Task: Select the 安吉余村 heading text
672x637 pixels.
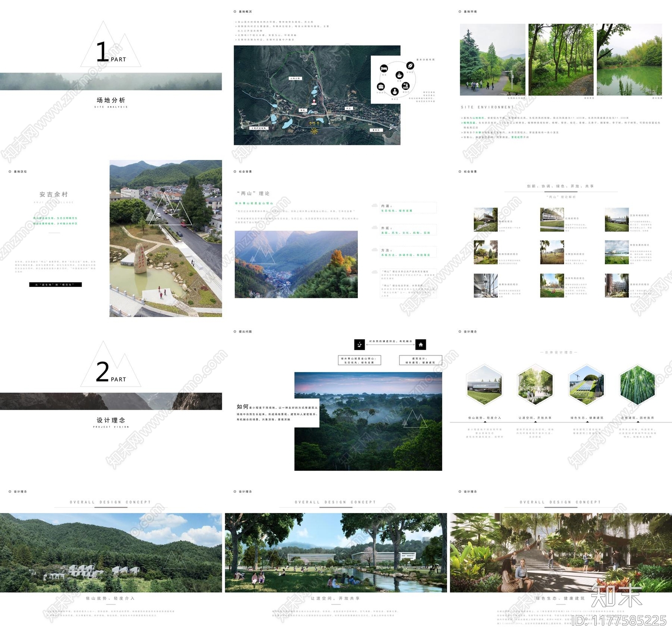Action: point(53,194)
